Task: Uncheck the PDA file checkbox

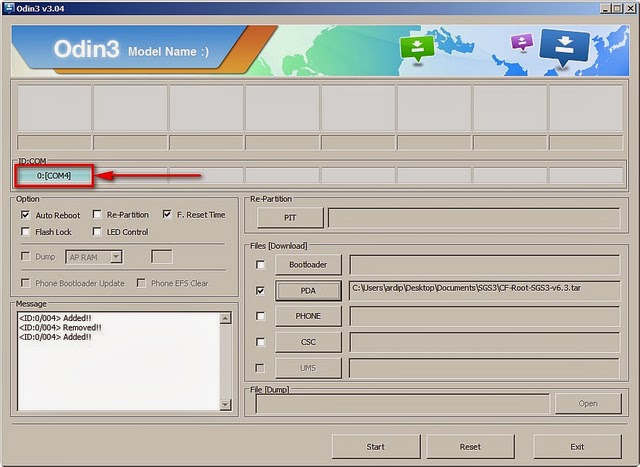Action: (260, 291)
